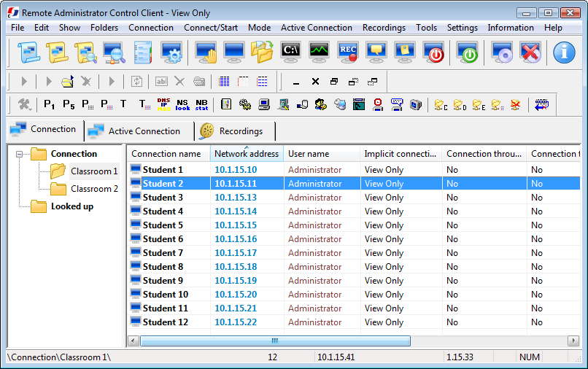Click the blue details grid view icon
The width and height of the screenshot is (588, 369).
(x=224, y=82)
